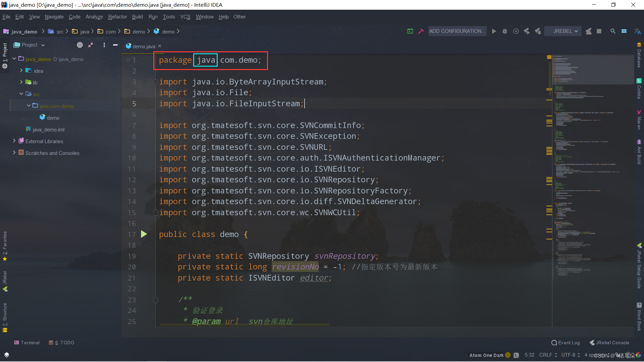Click the ADD CONFIGURATION button
Viewport: 644px width, 362px height.
tap(457, 31)
